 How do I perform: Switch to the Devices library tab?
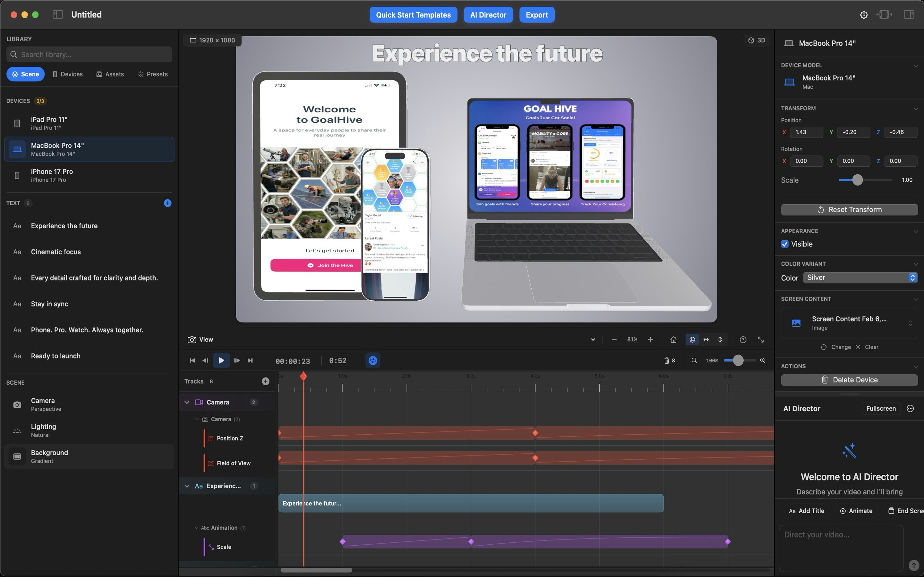click(68, 74)
